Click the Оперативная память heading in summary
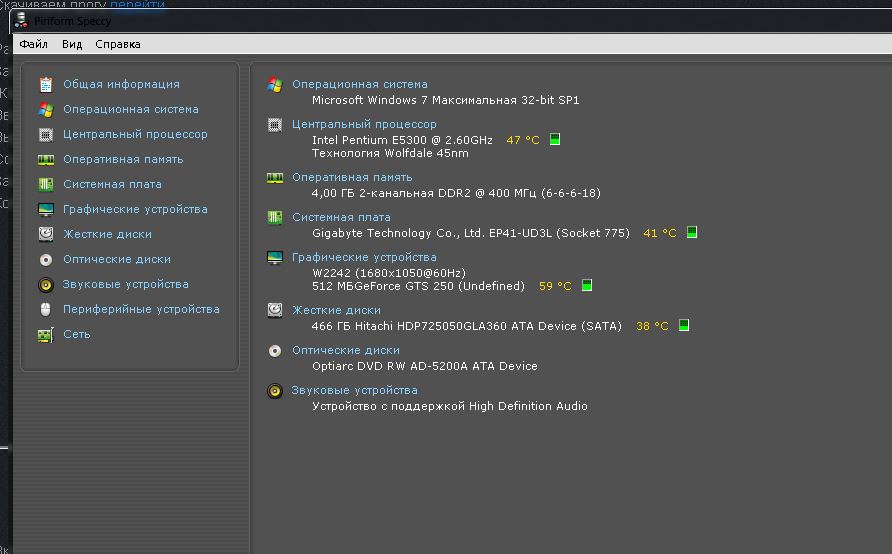892x554 pixels. pos(352,177)
